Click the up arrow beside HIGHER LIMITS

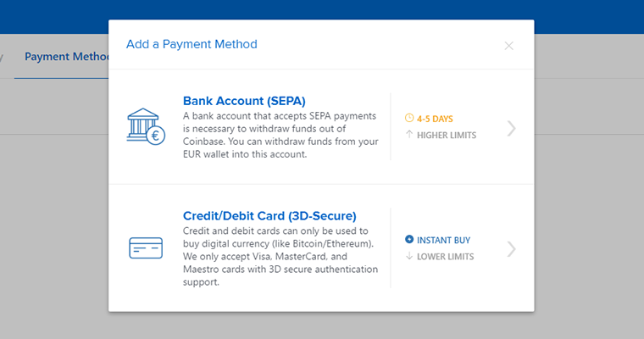tap(409, 135)
